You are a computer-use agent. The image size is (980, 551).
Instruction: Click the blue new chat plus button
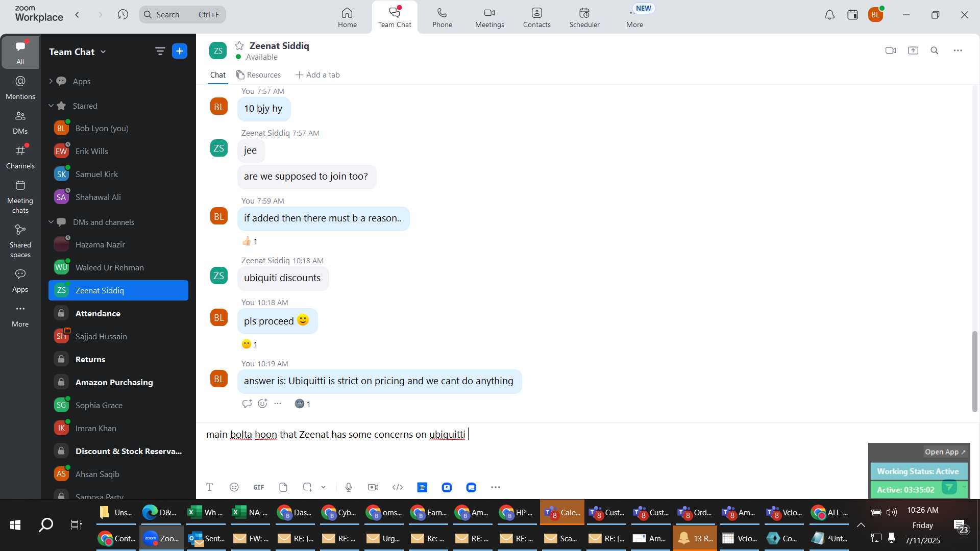180,51
